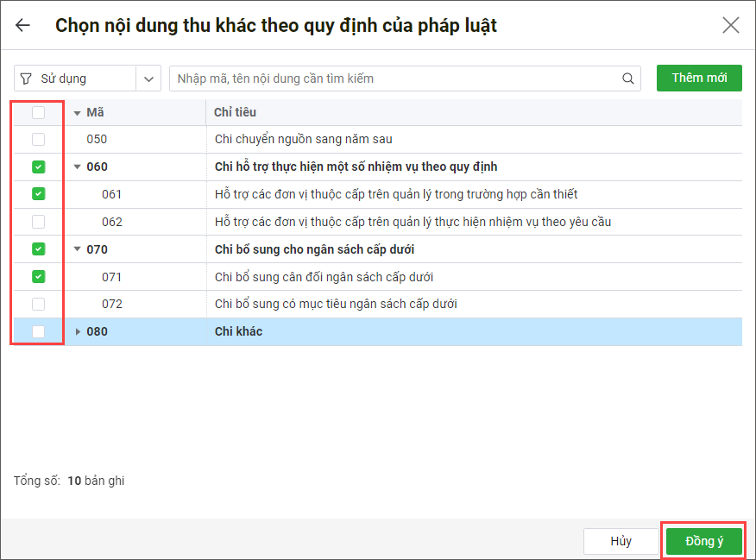Viewport: 756px width, 560px height.
Task: Click the Đồng ý button
Action: coord(704,541)
